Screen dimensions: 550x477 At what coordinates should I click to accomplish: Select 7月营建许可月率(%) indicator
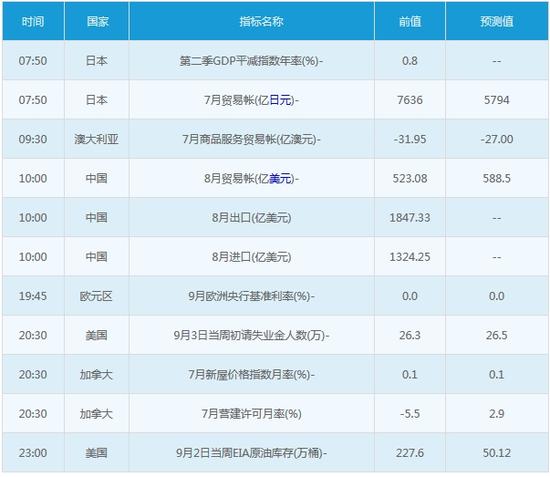pyautogui.click(x=251, y=414)
